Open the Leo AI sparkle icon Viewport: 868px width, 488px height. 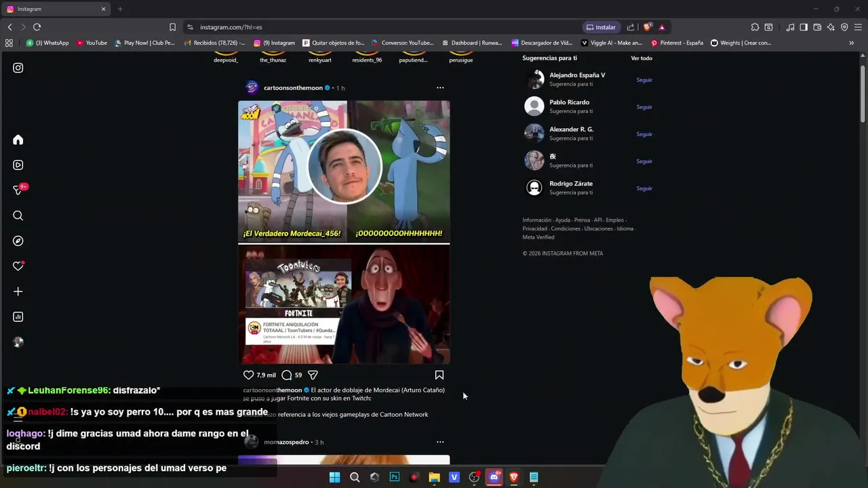point(831,27)
